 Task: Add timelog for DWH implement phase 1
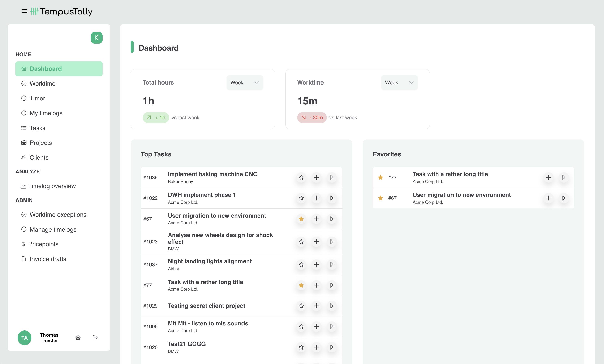tap(316, 198)
